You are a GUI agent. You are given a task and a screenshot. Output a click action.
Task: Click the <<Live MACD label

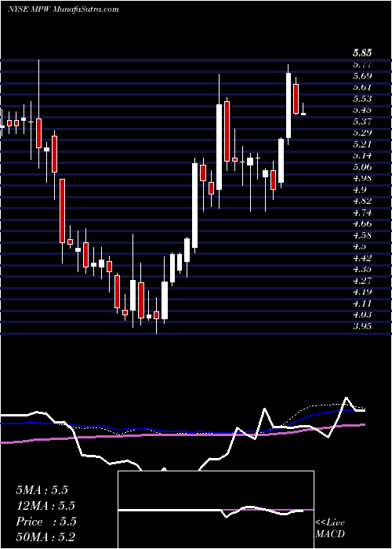(x=330, y=529)
